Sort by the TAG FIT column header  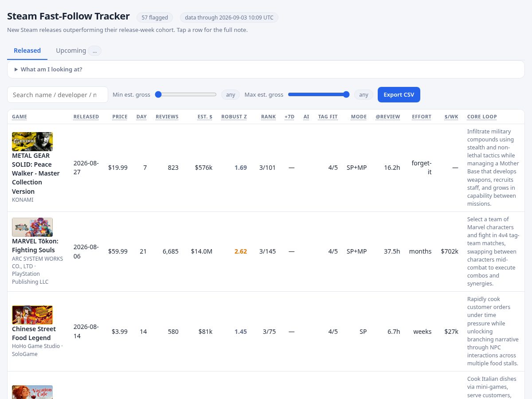point(328,117)
